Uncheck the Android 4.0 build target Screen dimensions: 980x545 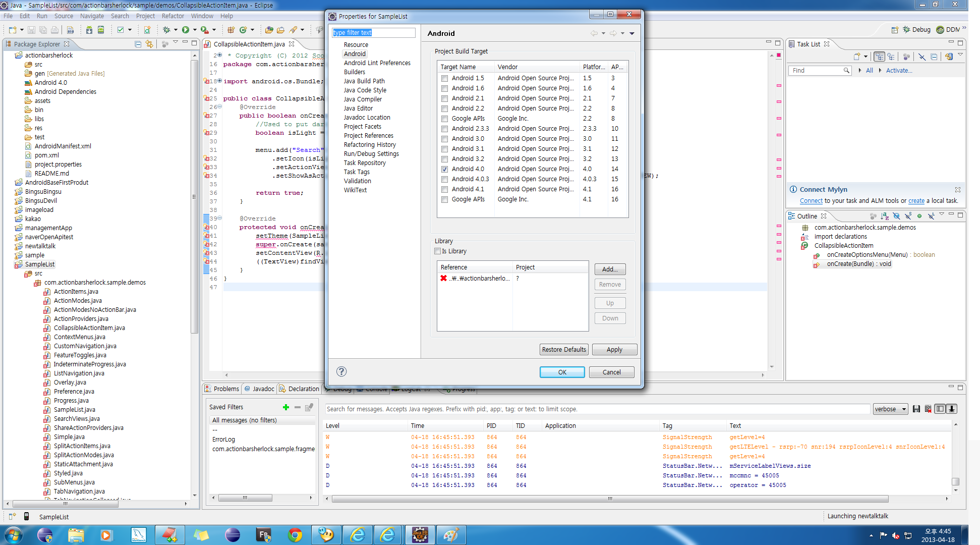(x=444, y=169)
